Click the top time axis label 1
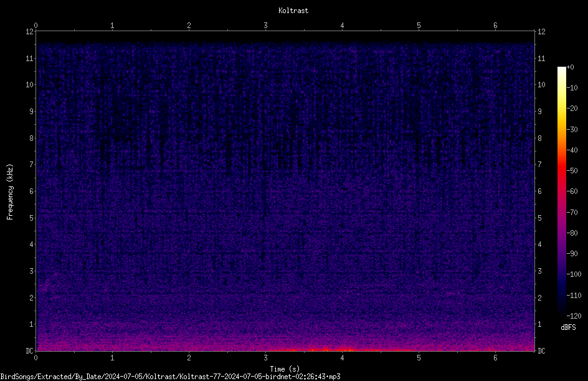The width and height of the screenshot is (588, 381). click(112, 26)
